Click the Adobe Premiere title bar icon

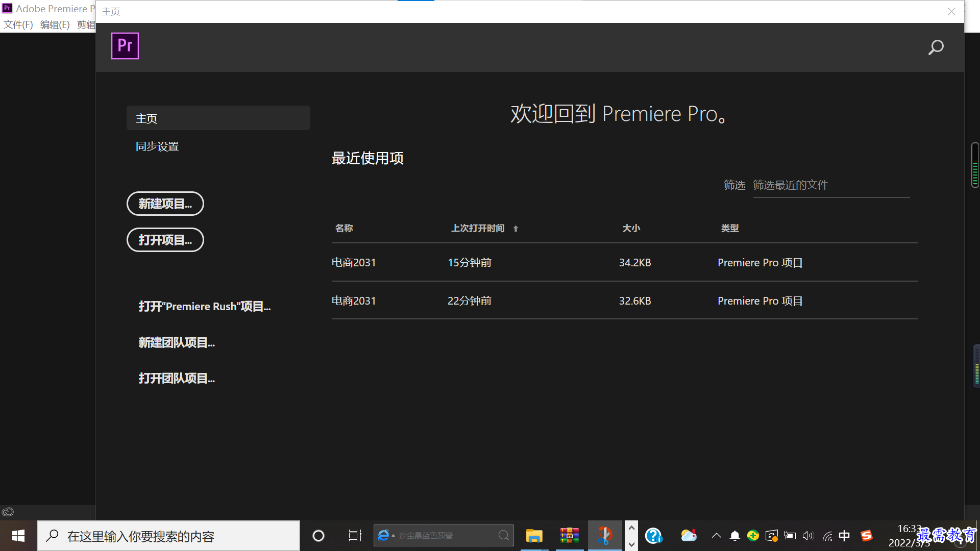[x=7, y=8]
